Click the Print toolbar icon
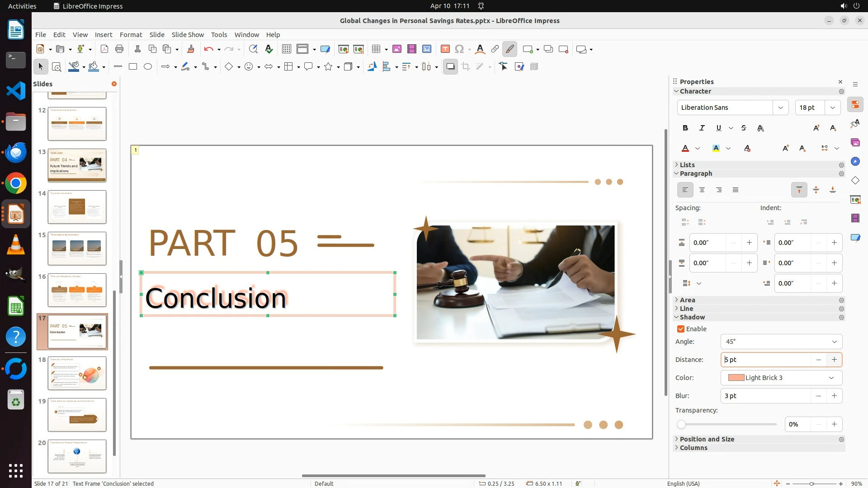The height and width of the screenshot is (488, 868). click(x=119, y=49)
